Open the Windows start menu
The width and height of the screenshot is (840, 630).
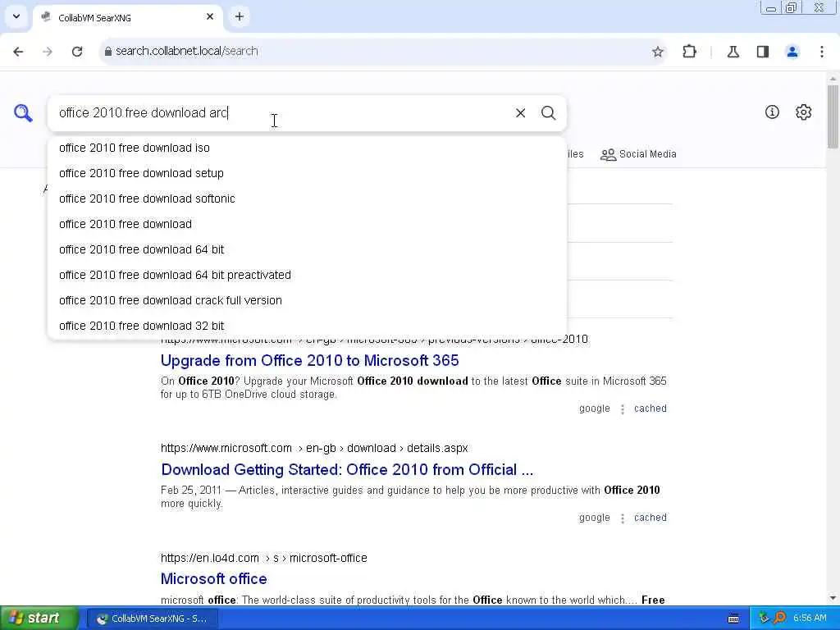pos(39,619)
